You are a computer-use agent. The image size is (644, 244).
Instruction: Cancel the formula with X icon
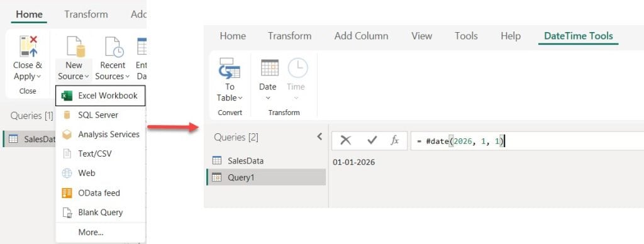[346, 140]
